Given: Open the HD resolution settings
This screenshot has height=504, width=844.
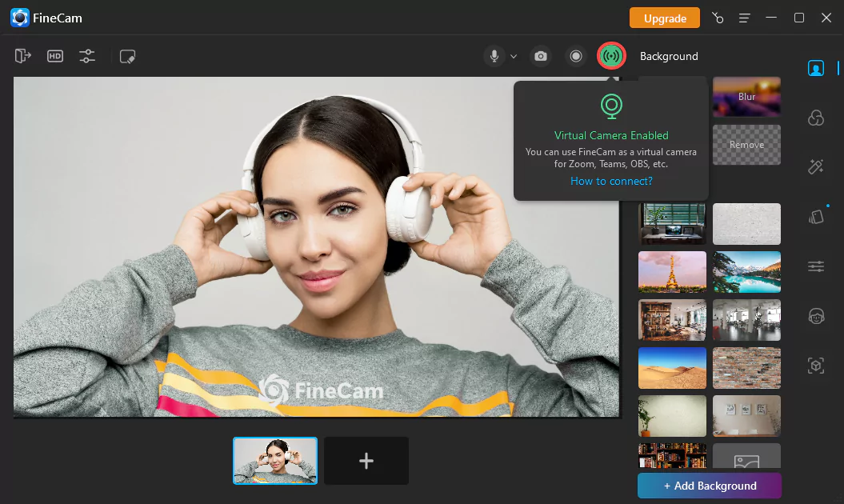Looking at the screenshot, I should coord(55,56).
